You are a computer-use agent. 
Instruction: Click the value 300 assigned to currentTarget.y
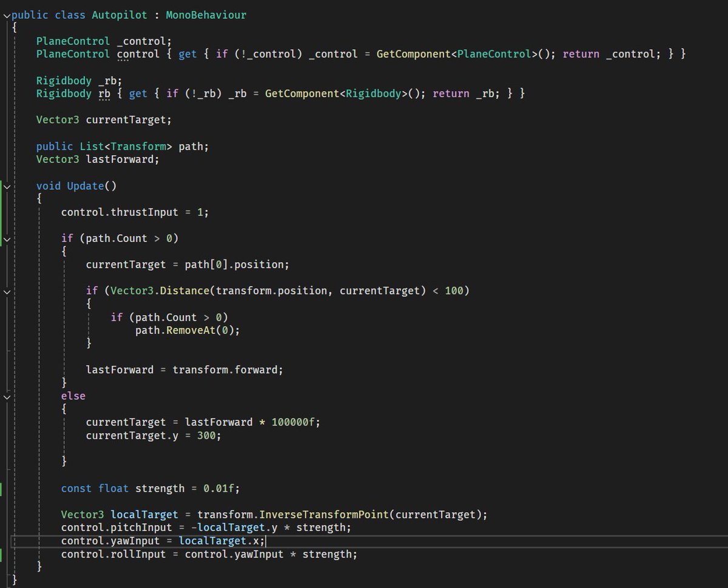click(206, 435)
